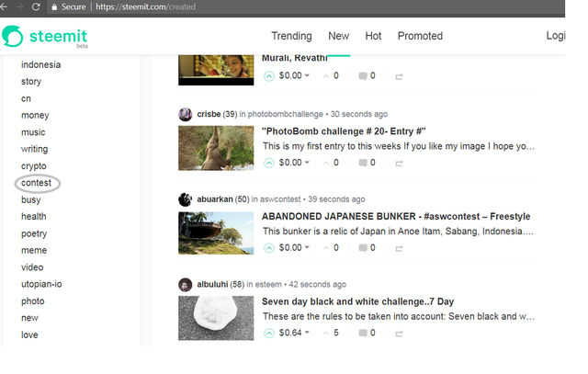This screenshot has height=374, width=588.
Task: Open abuarkan's avatar
Action: [186, 199]
